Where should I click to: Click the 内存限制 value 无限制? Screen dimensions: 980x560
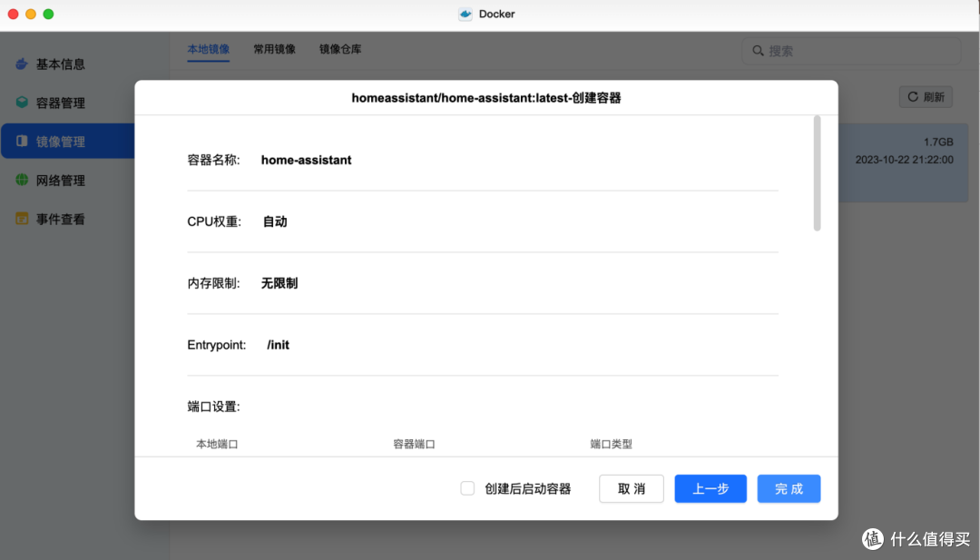click(x=279, y=283)
